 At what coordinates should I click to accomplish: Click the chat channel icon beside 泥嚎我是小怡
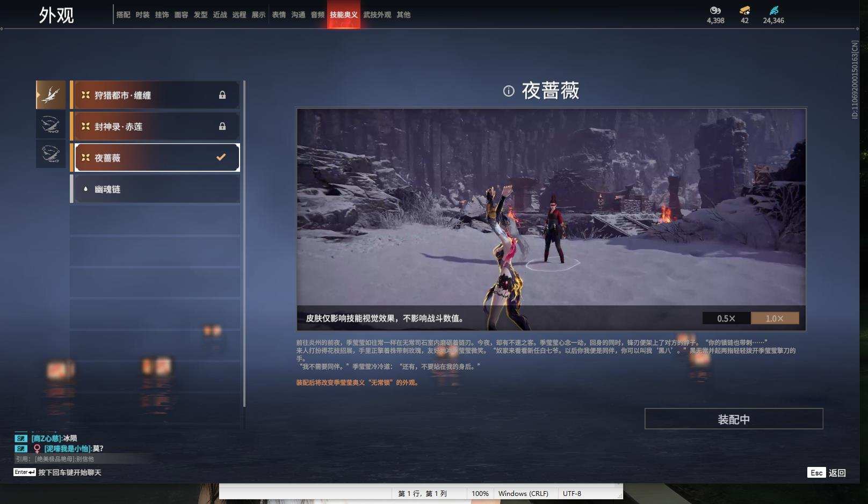click(21, 448)
